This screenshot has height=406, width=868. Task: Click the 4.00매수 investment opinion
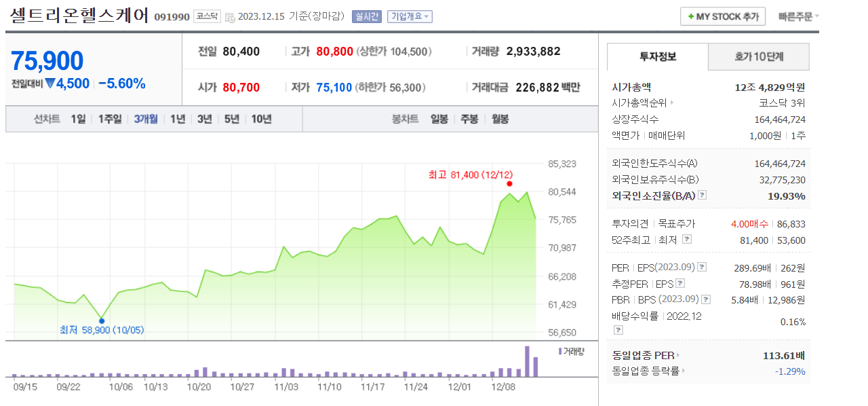[x=749, y=223]
